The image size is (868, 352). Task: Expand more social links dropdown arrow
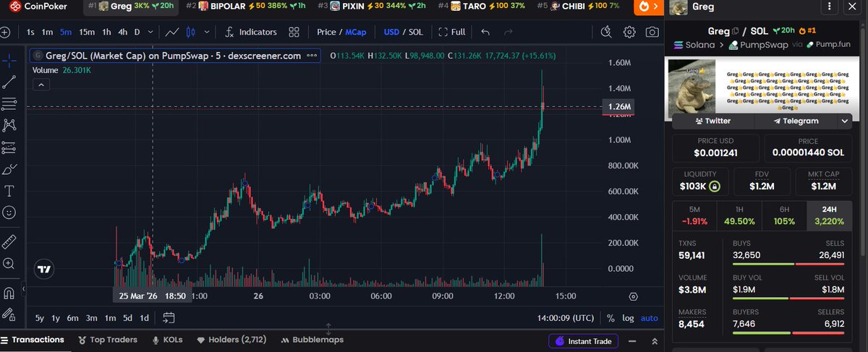coord(844,121)
